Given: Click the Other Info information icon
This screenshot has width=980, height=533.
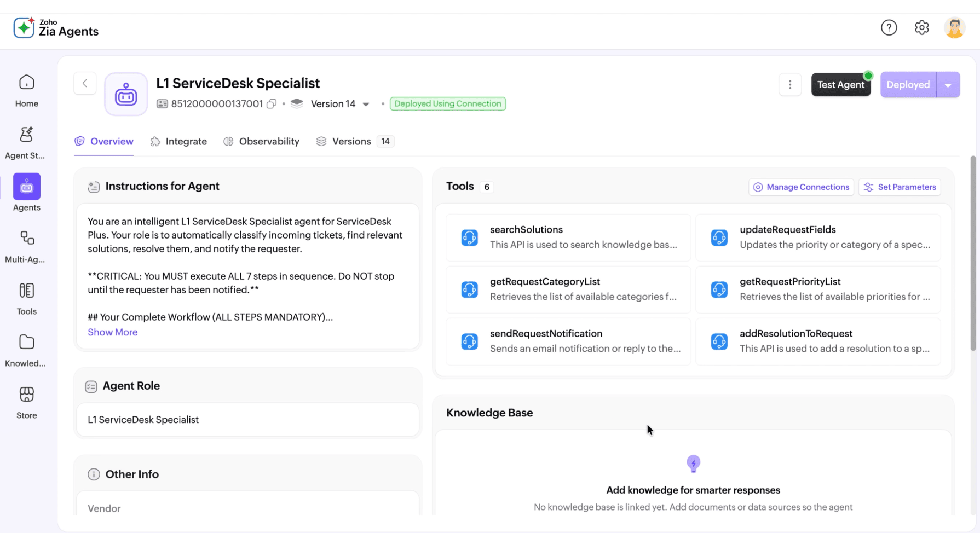Looking at the screenshot, I should click(94, 474).
